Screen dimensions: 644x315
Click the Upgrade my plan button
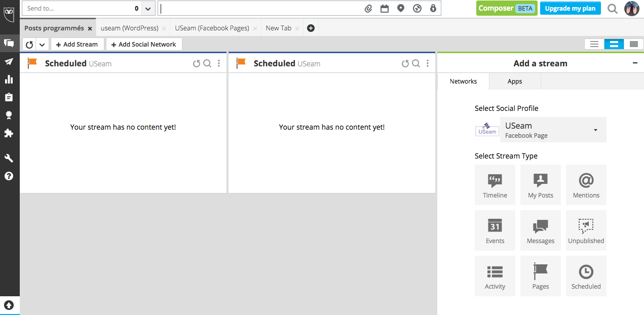[570, 9]
